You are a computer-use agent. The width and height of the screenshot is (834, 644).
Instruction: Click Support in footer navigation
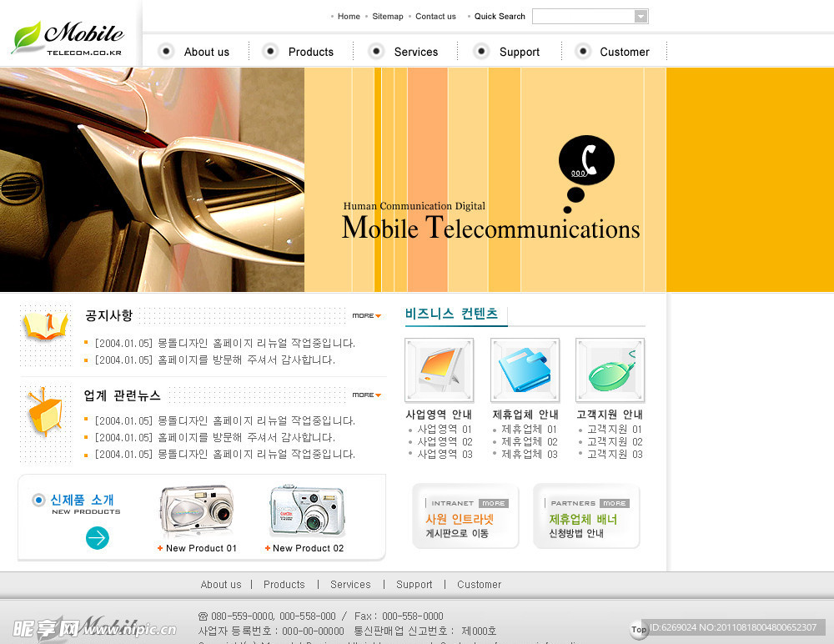point(414,585)
